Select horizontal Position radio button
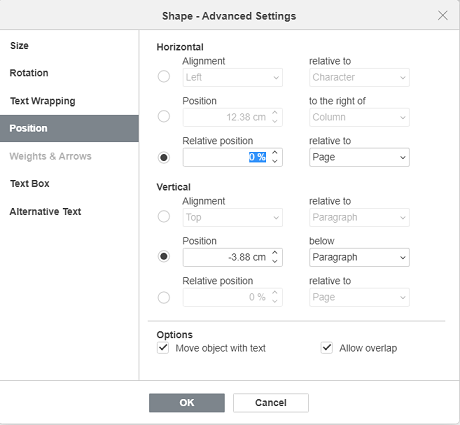 [x=164, y=117]
